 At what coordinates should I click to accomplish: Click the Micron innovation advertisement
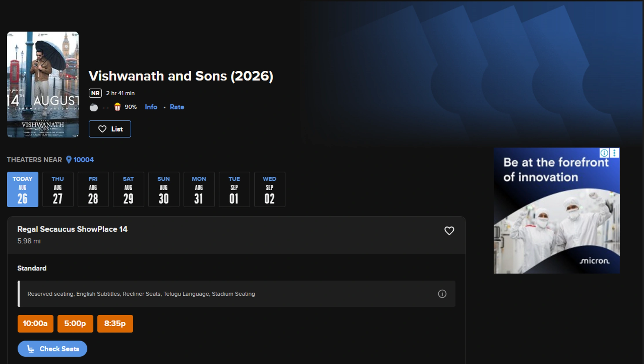click(557, 211)
